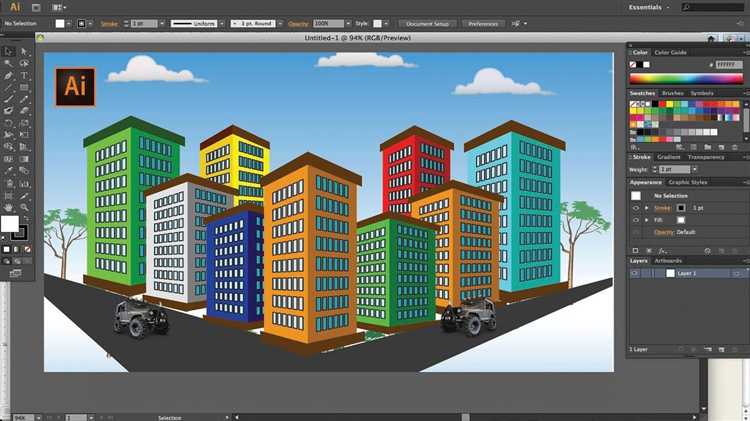Switch to the Transparency tab
Image resolution: width=750 pixels, height=421 pixels.
pyautogui.click(x=706, y=157)
